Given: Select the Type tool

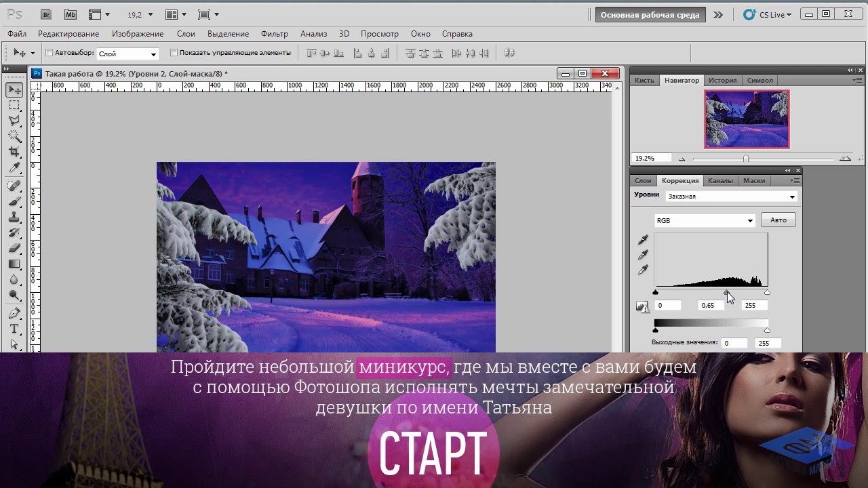Looking at the screenshot, I should 14,329.
